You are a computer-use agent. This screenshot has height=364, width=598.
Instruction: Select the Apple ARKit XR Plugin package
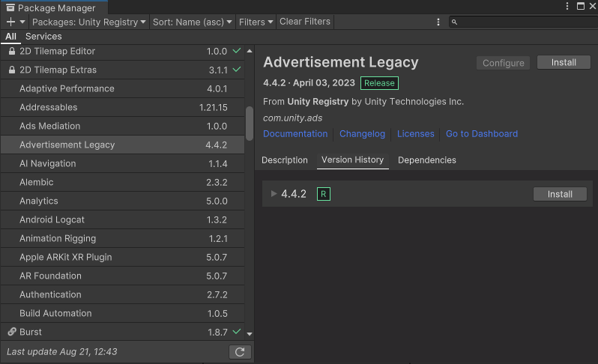(122, 257)
